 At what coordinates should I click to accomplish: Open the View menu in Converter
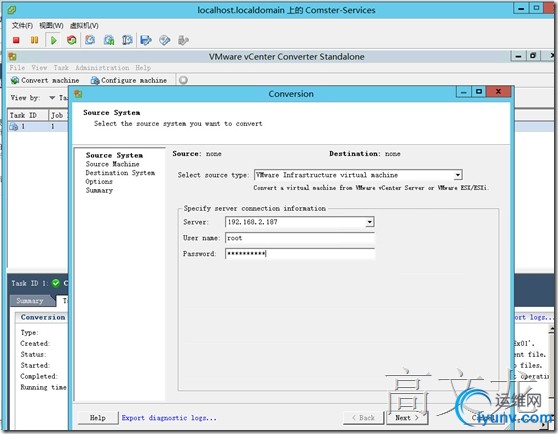coord(39,68)
